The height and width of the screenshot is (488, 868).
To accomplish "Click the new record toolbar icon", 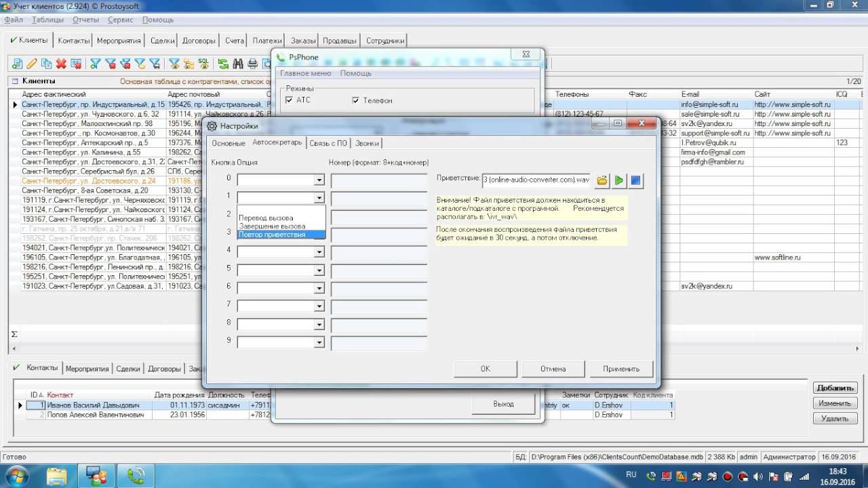I will click(x=16, y=64).
